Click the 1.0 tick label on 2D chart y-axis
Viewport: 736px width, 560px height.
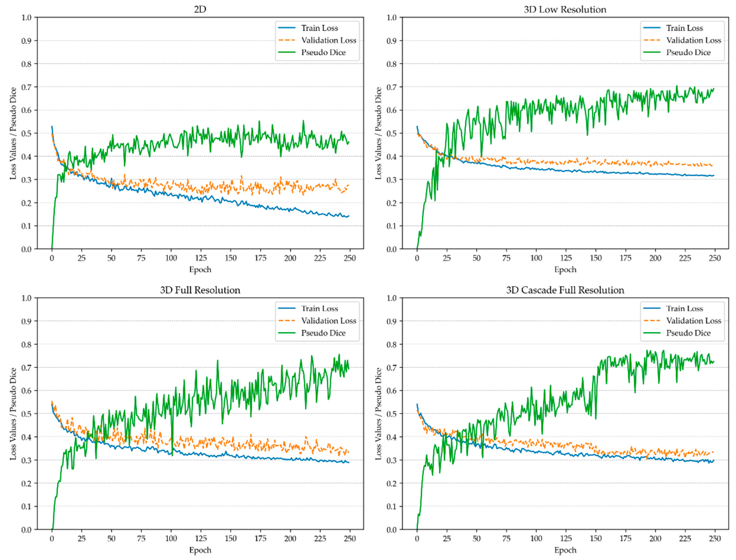pos(26,17)
